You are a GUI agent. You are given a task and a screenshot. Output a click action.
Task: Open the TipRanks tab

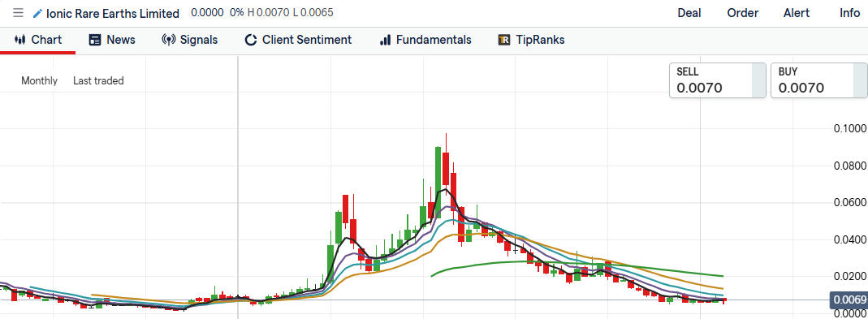coord(531,40)
